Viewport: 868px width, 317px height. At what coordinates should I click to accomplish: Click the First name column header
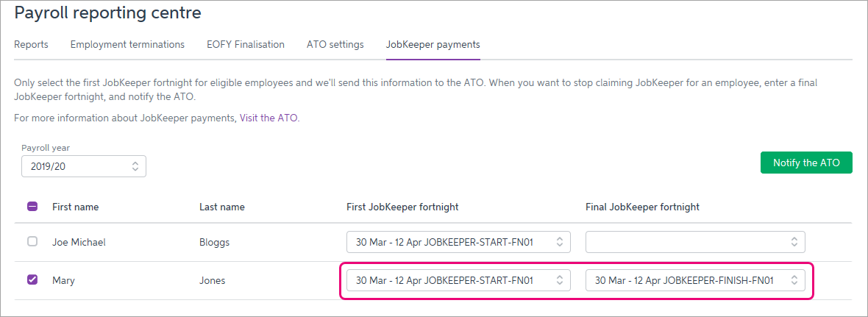[x=75, y=207]
